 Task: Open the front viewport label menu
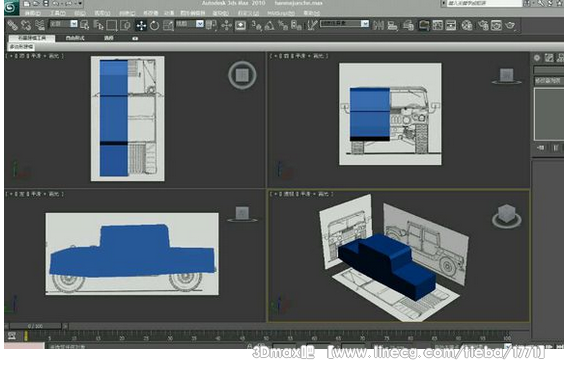299,56
